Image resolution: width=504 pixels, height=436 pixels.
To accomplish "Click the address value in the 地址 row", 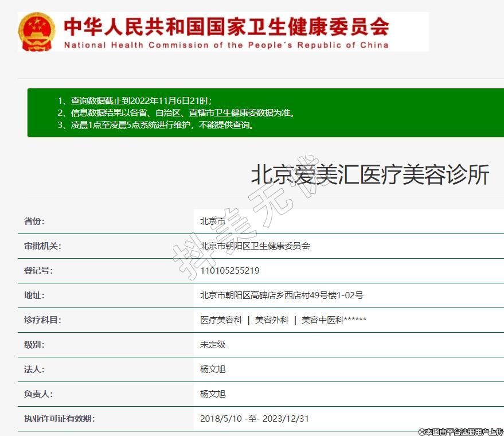I will [281, 295].
